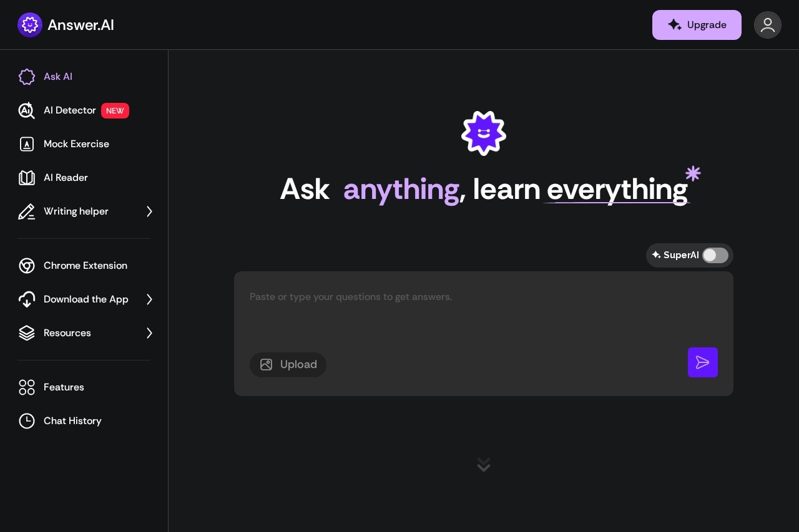Image resolution: width=799 pixels, height=532 pixels.
Task: Open Mock Exercise menu label
Action: 76,144
